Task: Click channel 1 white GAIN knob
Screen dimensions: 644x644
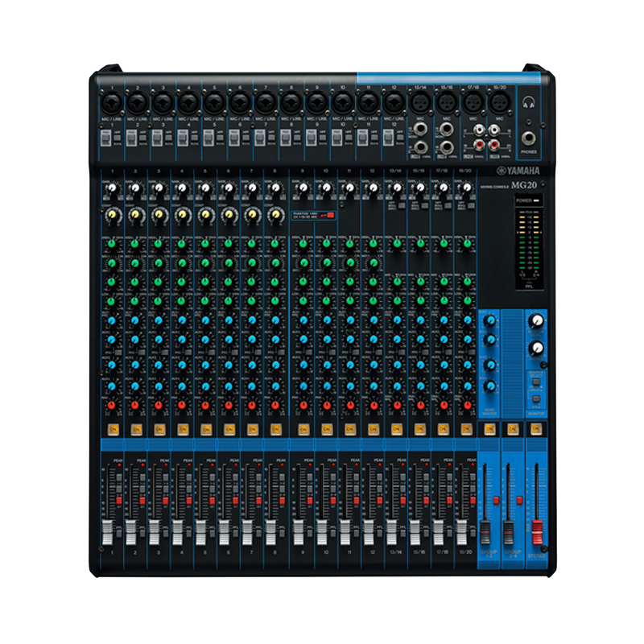Action: coord(112,188)
